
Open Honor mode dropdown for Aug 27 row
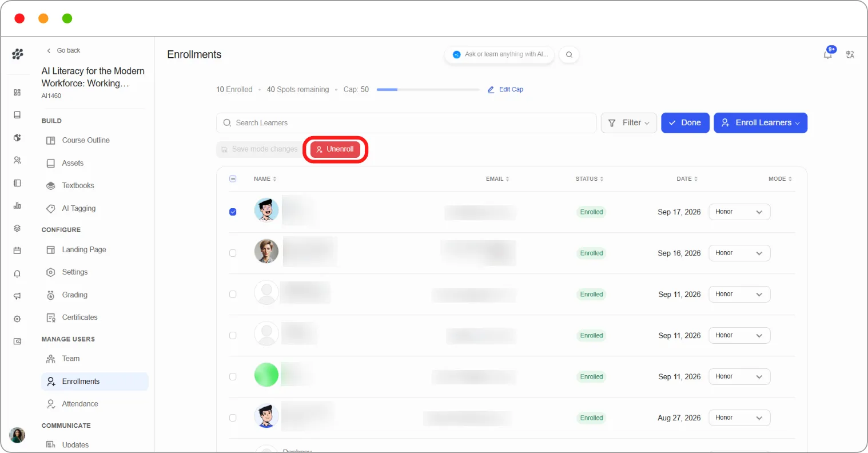pyautogui.click(x=739, y=418)
